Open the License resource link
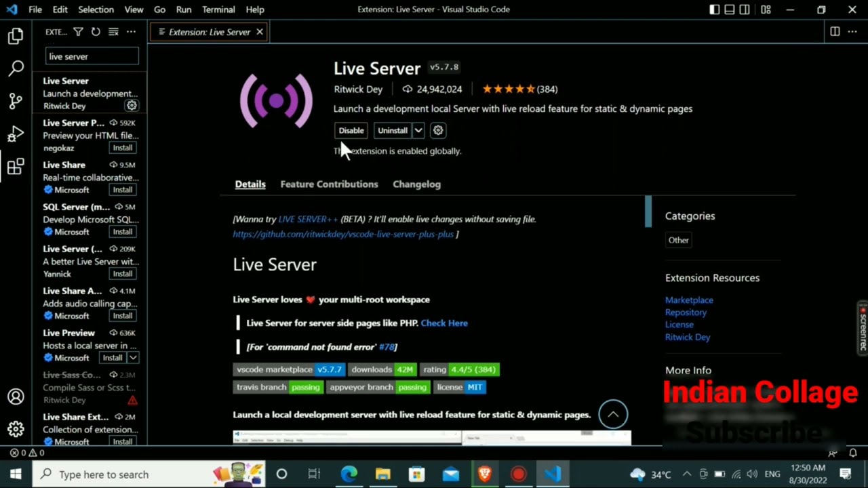The width and height of the screenshot is (868, 488). pyautogui.click(x=679, y=324)
